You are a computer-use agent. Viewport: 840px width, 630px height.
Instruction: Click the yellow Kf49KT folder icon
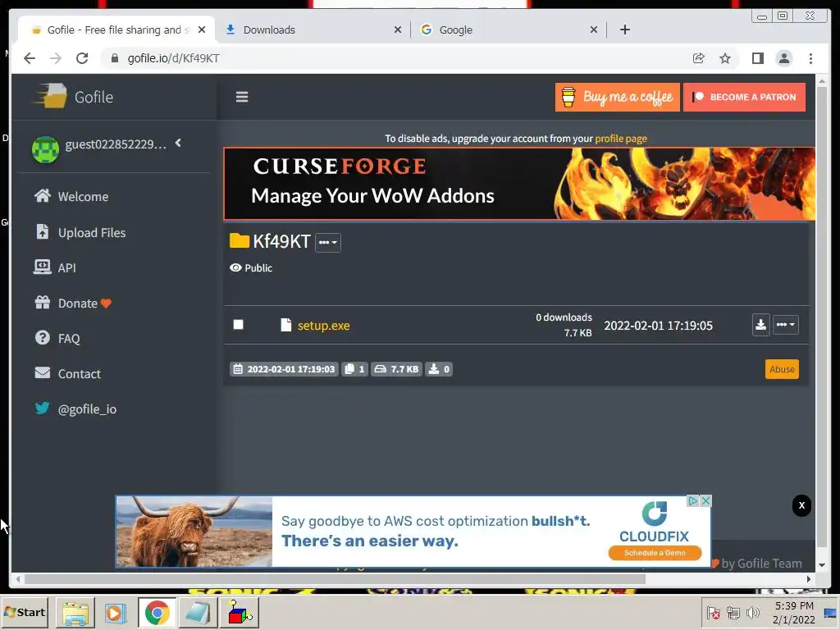tap(239, 240)
